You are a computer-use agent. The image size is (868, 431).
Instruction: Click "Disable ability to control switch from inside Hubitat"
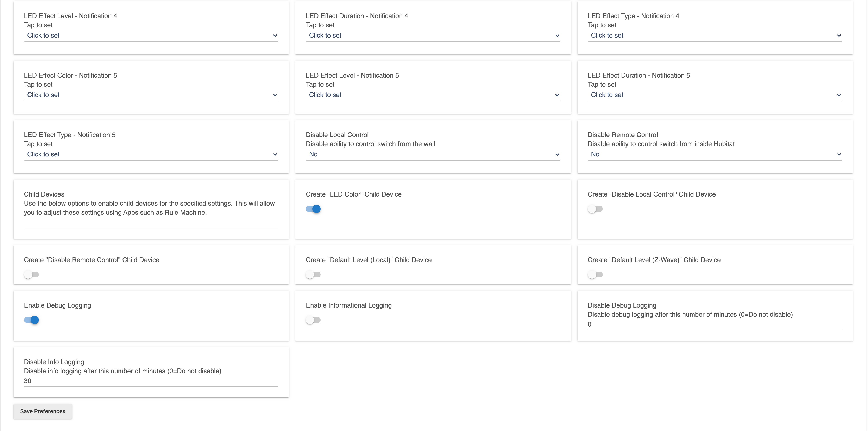(x=661, y=144)
